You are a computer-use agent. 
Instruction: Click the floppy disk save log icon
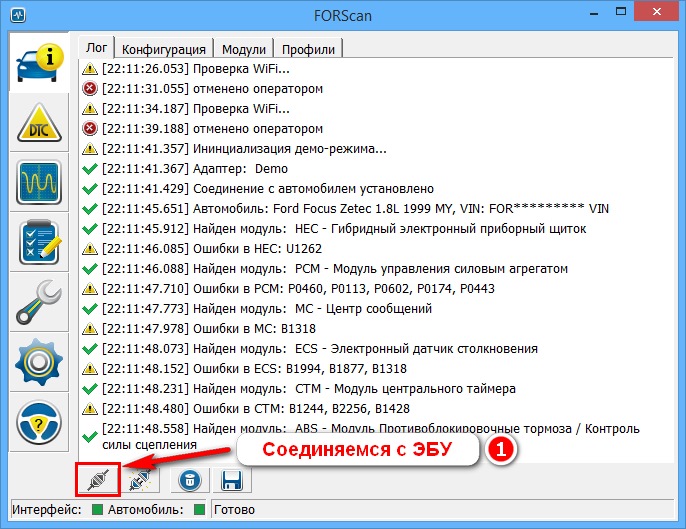click(x=232, y=480)
